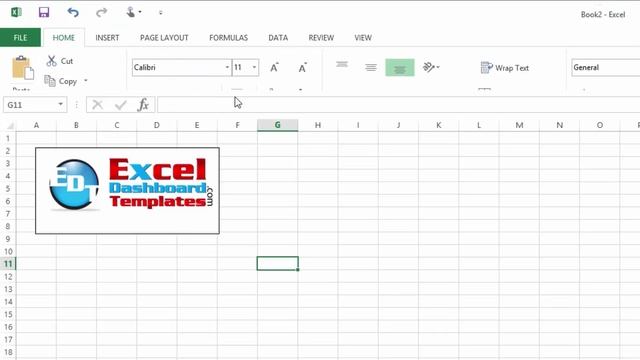The height and width of the screenshot is (360, 640).
Task: Switch to the VIEW tab
Action: click(x=363, y=38)
